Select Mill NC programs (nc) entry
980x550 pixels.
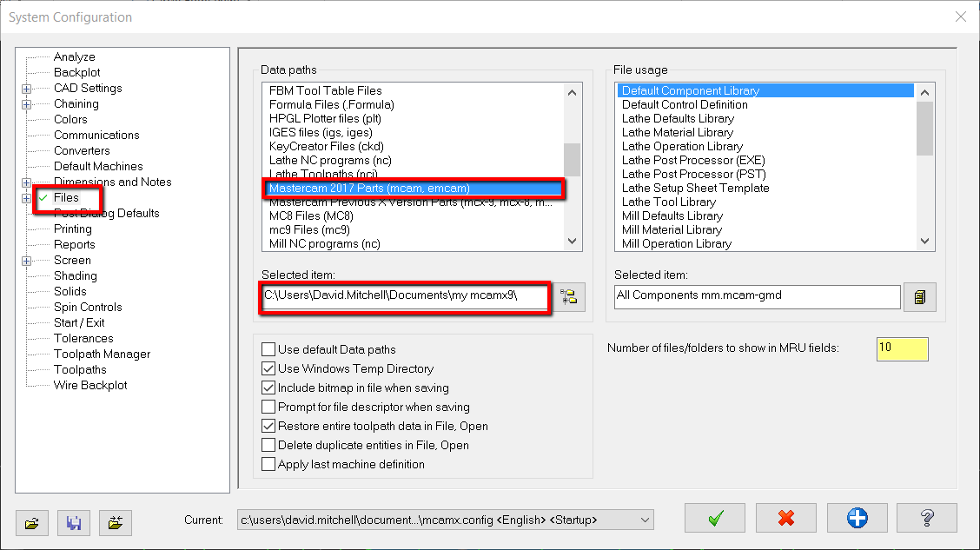coord(324,244)
